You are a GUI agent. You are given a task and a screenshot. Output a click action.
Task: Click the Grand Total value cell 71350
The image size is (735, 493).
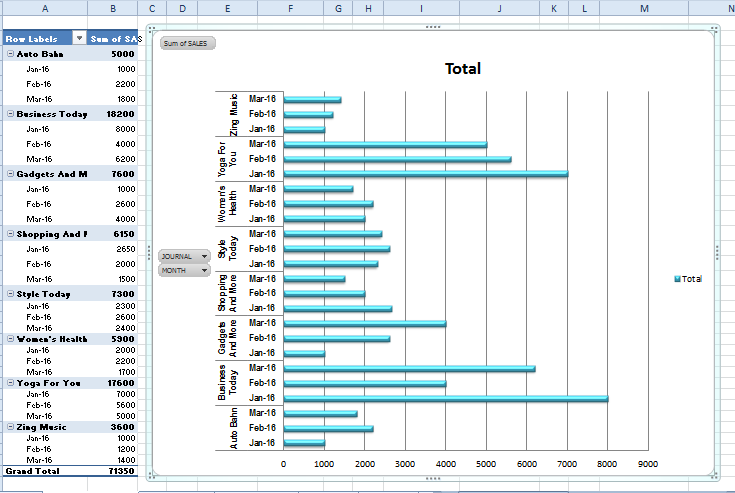click(x=112, y=470)
